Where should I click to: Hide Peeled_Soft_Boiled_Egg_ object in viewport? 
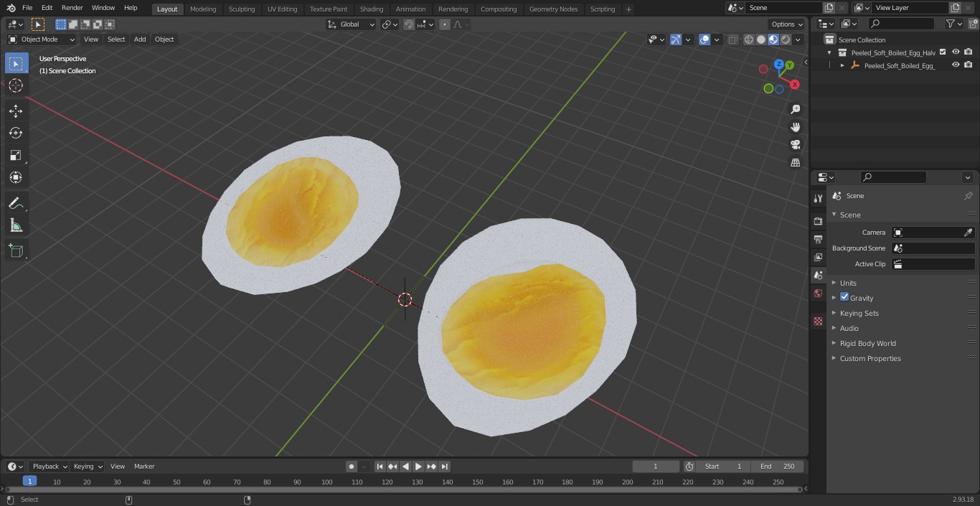pyautogui.click(x=956, y=65)
